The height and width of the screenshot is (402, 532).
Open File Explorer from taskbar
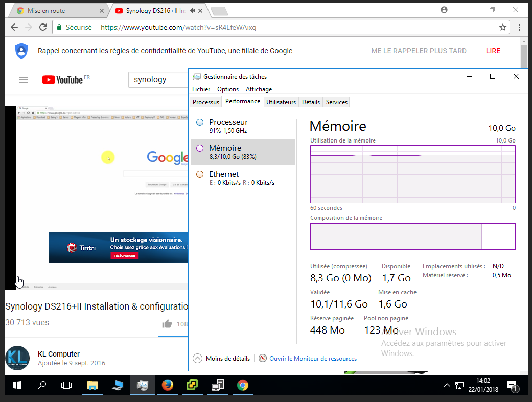point(92,385)
